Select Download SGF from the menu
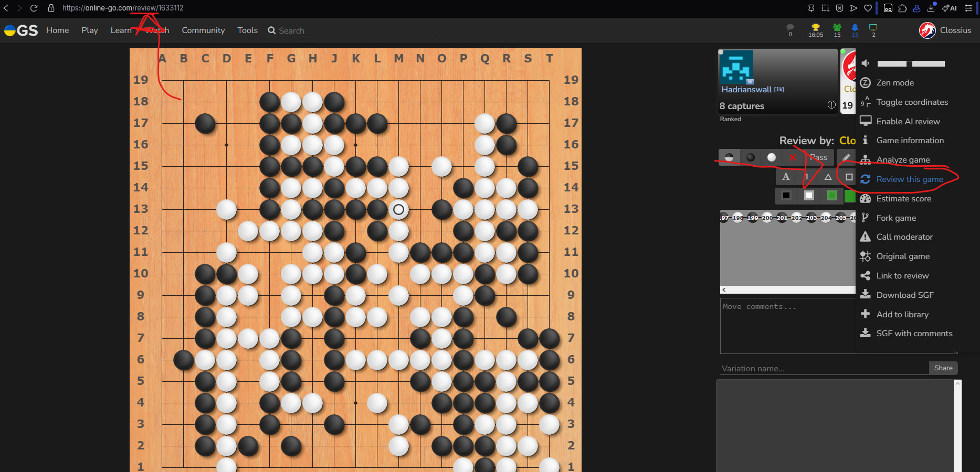 coord(904,295)
